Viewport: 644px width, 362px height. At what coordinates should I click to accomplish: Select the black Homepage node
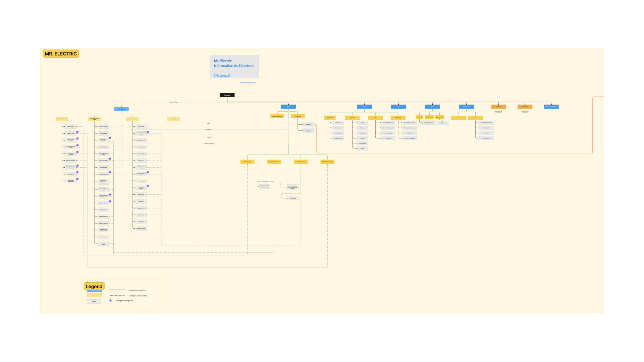tap(227, 95)
